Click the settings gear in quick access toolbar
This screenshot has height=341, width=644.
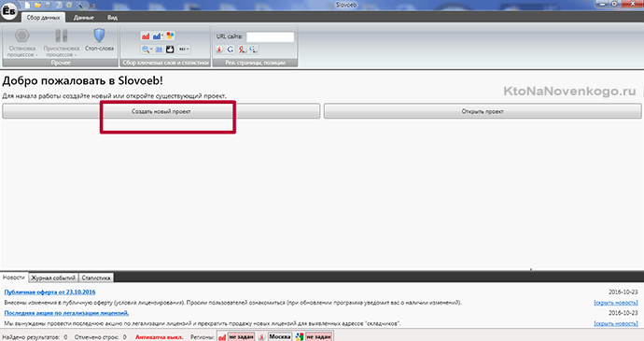69,6
